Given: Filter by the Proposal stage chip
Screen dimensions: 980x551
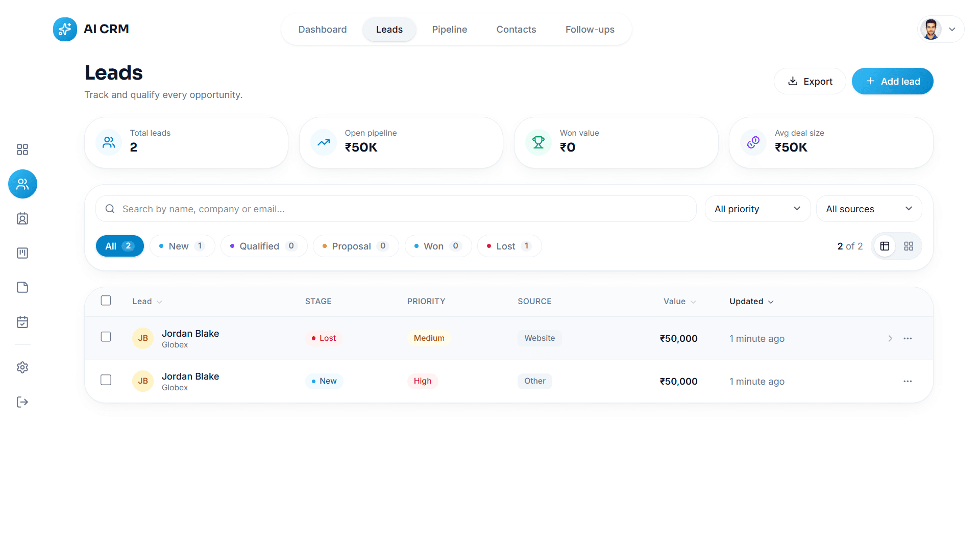Looking at the screenshot, I should [x=356, y=246].
